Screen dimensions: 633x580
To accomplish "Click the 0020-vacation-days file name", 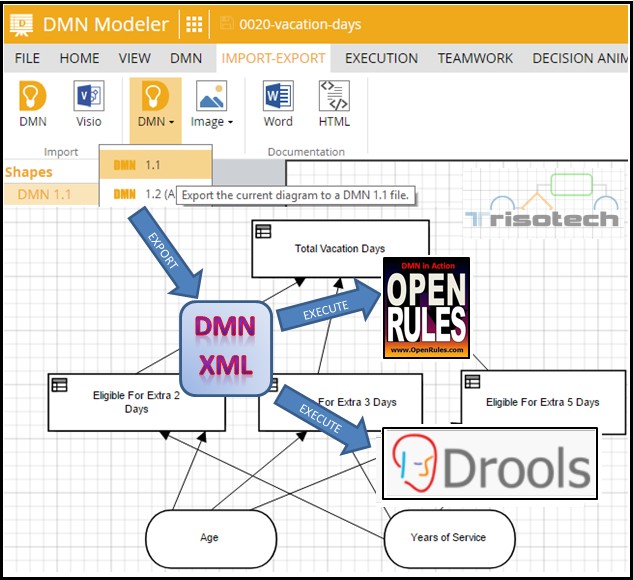I will point(300,24).
